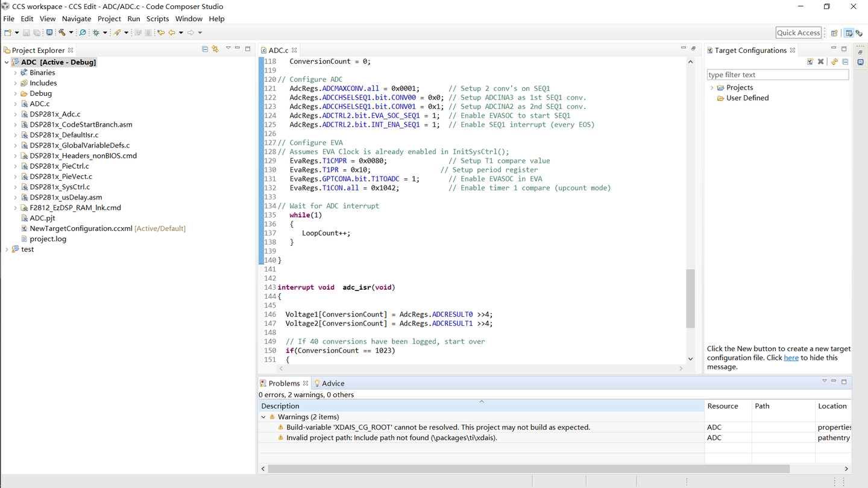The height and width of the screenshot is (488, 868).
Task: Click the Last Edit Location arrow icon
Action: [160, 33]
